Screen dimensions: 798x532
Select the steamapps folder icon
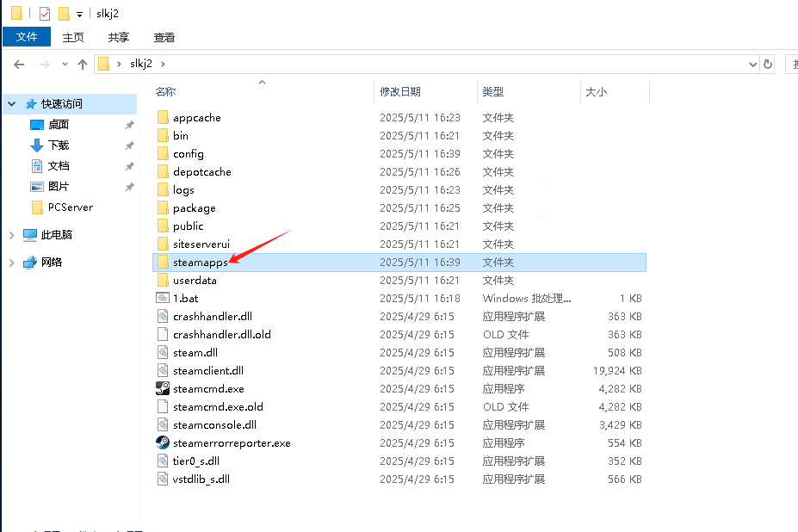click(x=163, y=263)
